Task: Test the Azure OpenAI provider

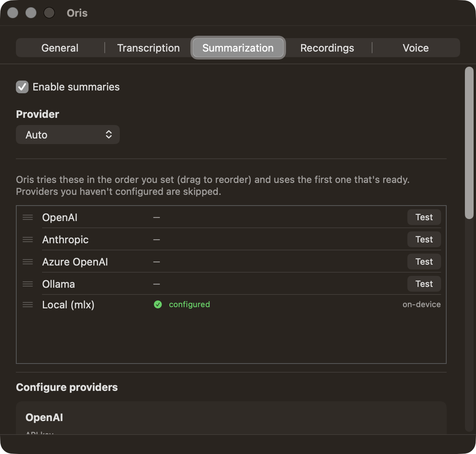Action: point(424,262)
